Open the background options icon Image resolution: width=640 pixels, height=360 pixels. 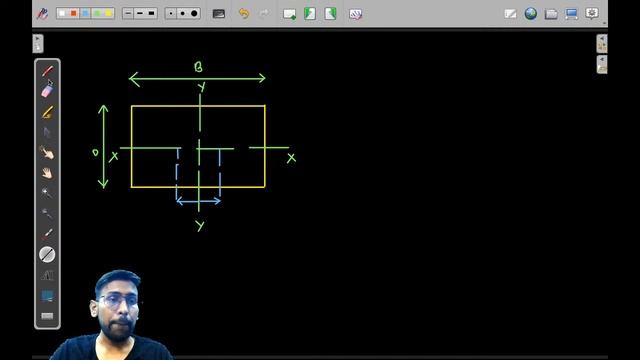219,14
